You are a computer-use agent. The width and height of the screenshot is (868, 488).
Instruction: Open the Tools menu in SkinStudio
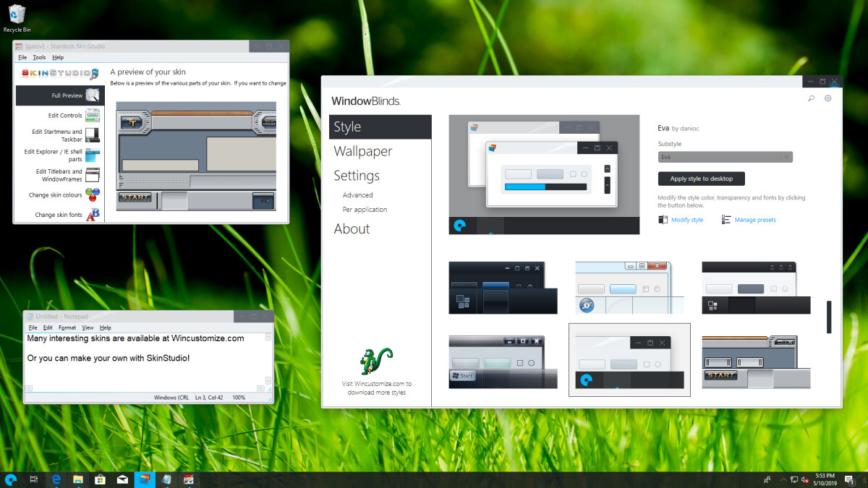click(38, 57)
